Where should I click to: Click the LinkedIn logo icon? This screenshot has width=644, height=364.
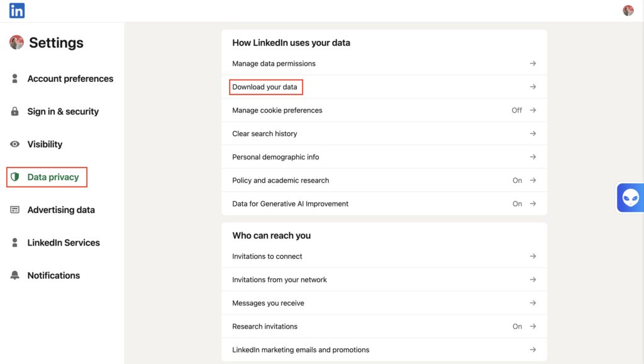(17, 11)
